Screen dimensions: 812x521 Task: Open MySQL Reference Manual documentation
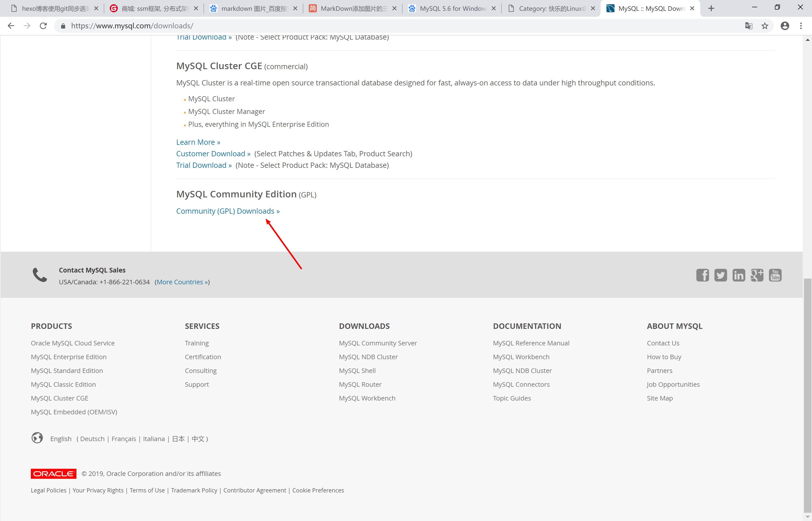pos(531,343)
